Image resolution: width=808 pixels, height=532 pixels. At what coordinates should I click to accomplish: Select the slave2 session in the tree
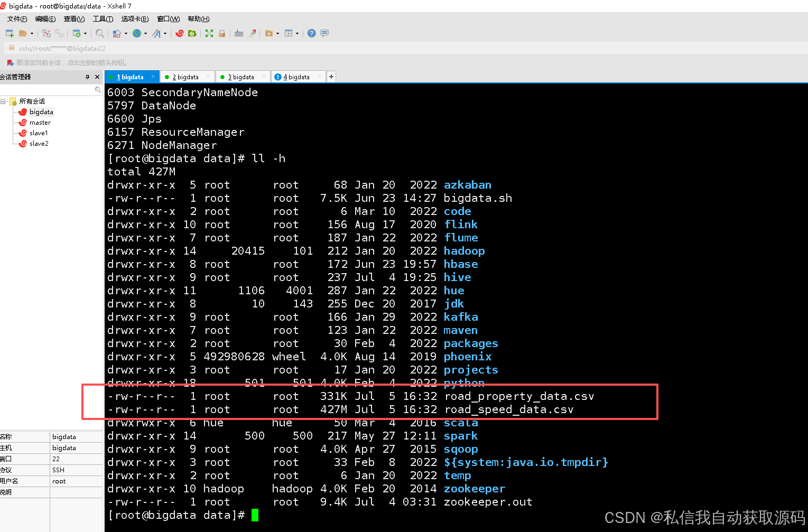click(x=39, y=144)
